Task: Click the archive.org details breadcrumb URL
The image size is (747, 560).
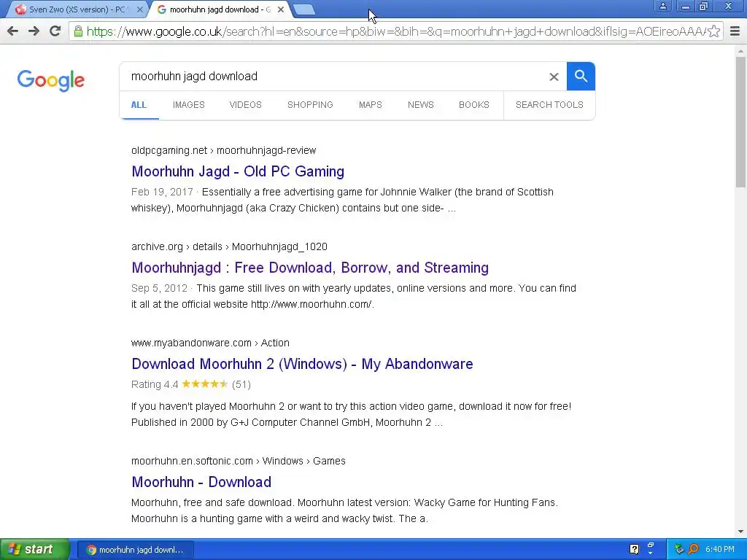Action: point(229,246)
